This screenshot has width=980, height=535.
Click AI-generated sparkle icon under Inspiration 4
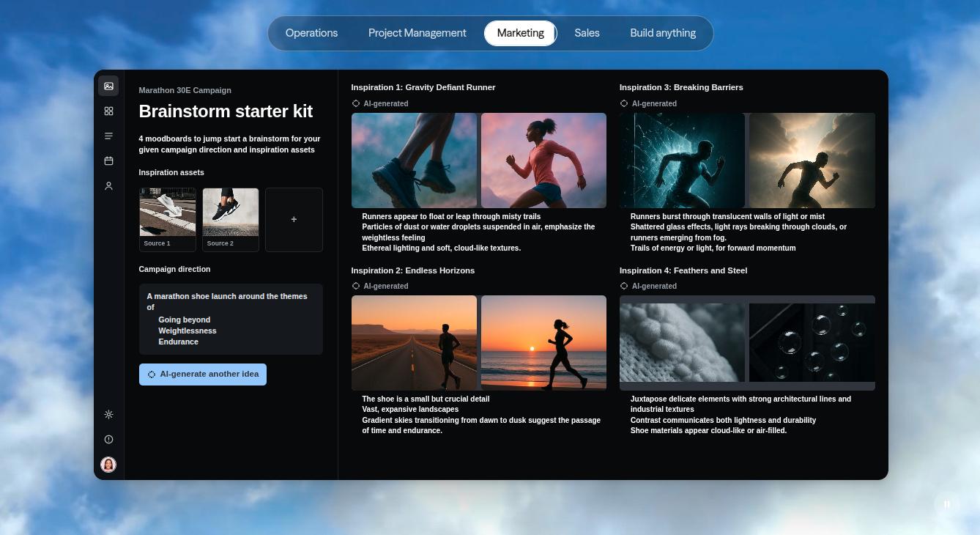[624, 286]
